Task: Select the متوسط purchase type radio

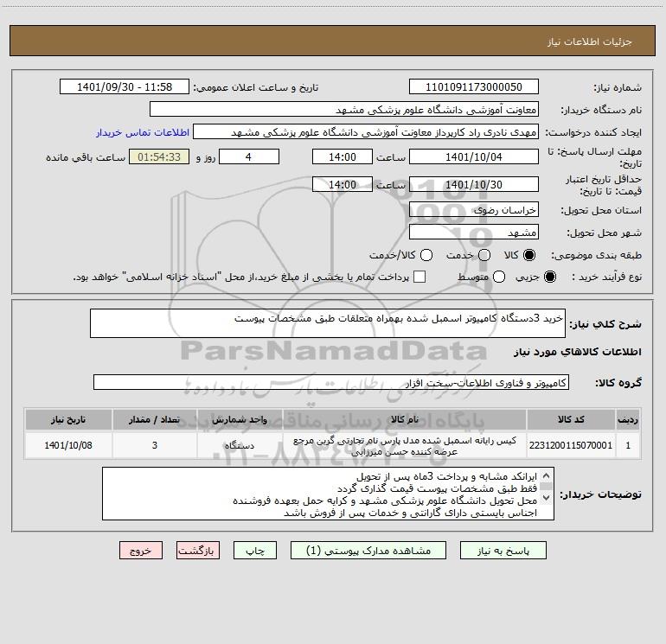Action: coord(499,277)
